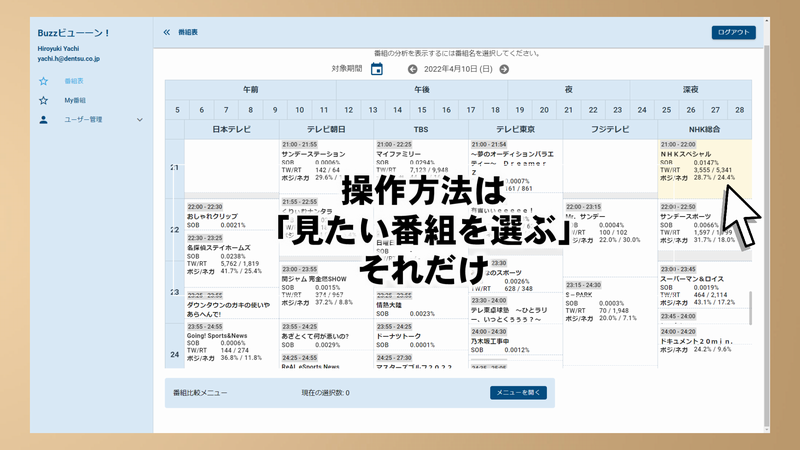Click the ユーザー管理 person icon

click(43, 120)
